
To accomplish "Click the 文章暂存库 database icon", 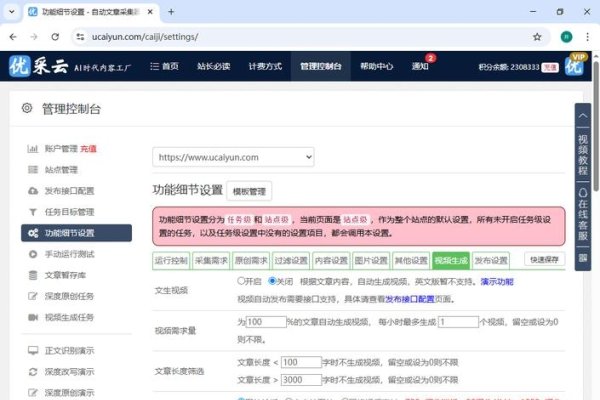I will click(x=33, y=275).
